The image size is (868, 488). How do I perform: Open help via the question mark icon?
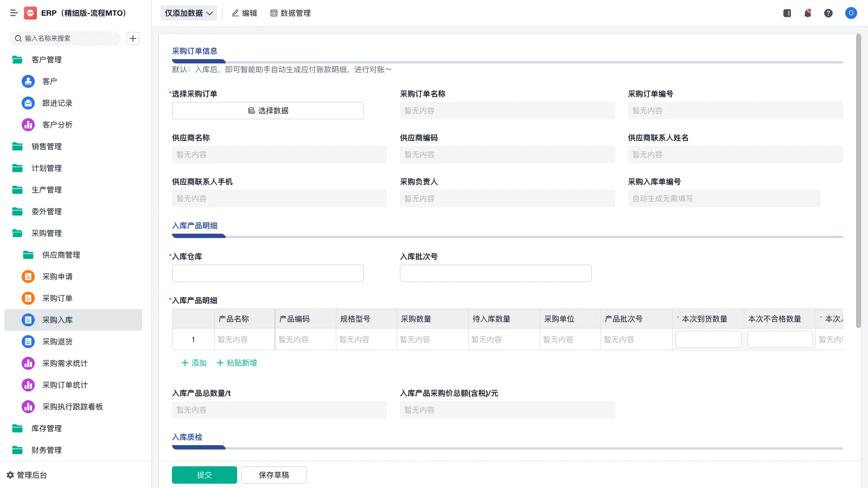(x=828, y=13)
